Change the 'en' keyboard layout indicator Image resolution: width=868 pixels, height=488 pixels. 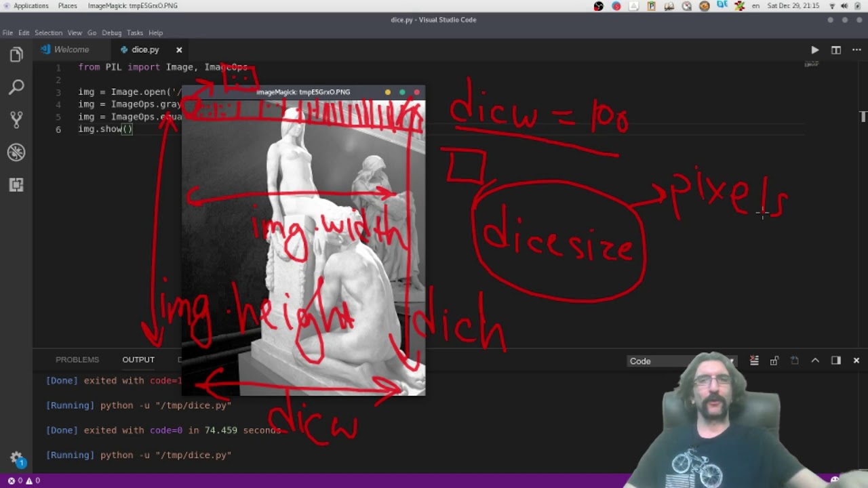tap(755, 5)
